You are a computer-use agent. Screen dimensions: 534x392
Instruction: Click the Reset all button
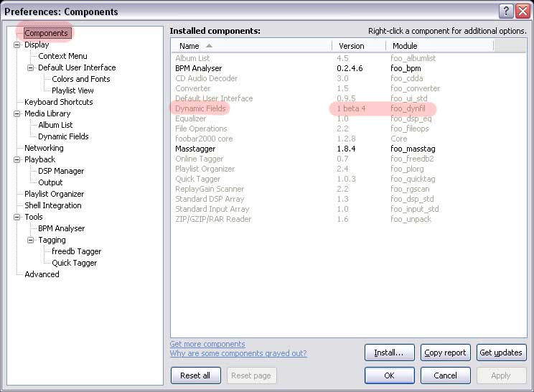click(195, 375)
